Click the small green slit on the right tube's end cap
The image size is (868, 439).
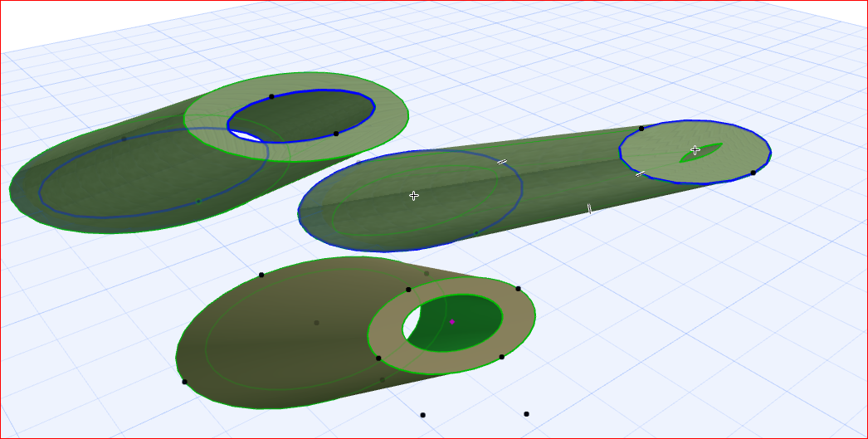[x=700, y=153]
